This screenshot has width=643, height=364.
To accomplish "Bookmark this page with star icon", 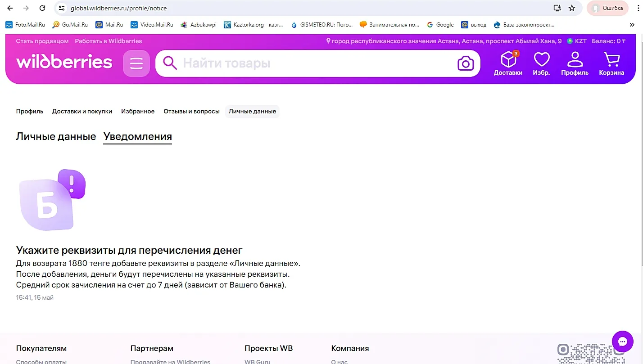I will (572, 8).
